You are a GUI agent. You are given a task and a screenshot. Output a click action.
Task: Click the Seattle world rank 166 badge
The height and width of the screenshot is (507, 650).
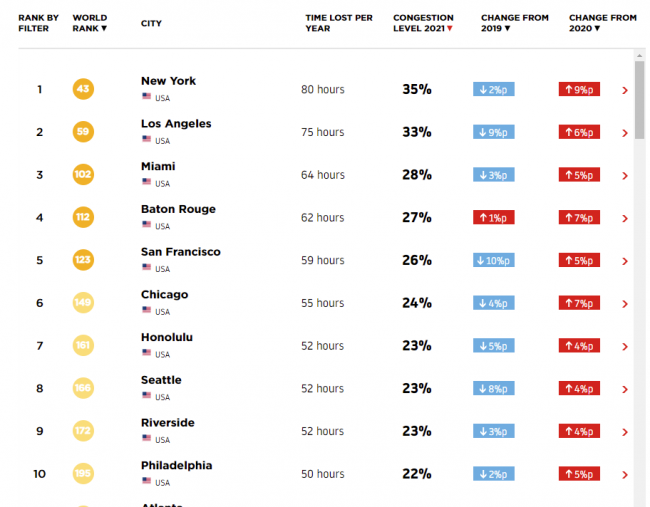pyautogui.click(x=83, y=389)
